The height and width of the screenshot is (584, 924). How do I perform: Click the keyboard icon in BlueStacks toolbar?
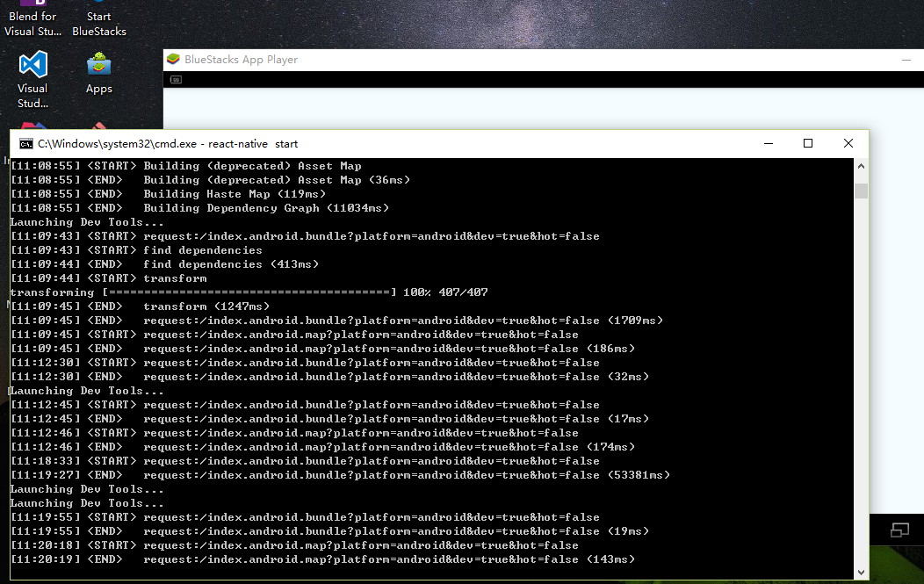(176, 80)
